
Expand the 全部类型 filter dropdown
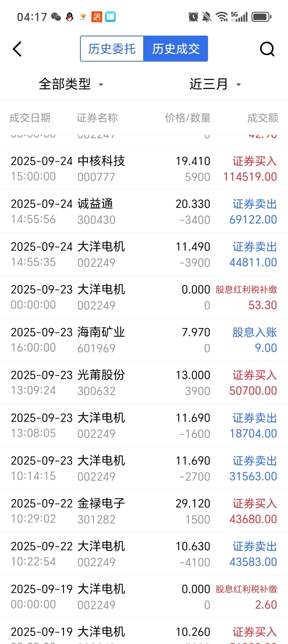65,84
